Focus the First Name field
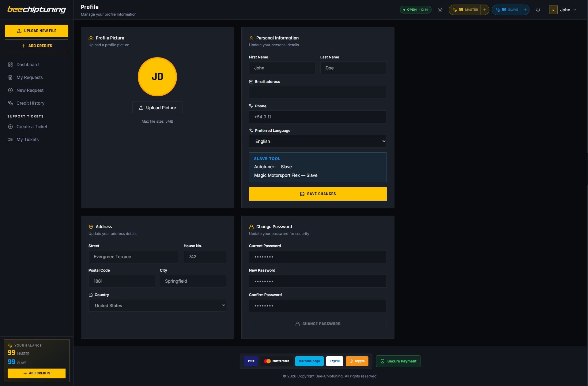The image size is (588, 386). coord(282,68)
